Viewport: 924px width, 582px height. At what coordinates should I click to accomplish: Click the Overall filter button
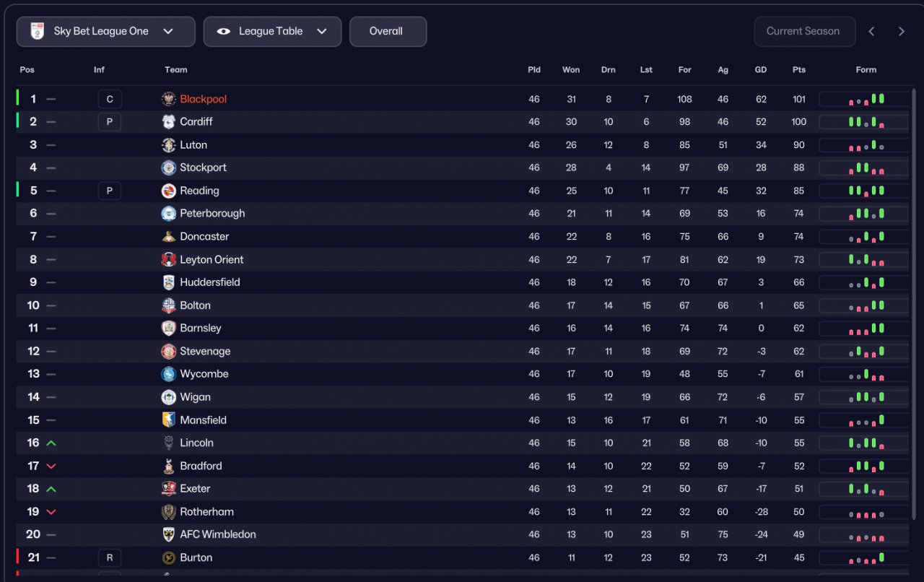tap(388, 32)
